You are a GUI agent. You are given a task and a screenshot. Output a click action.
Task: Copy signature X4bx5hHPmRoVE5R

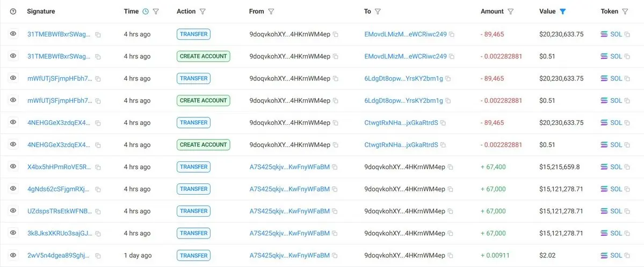[98, 167]
